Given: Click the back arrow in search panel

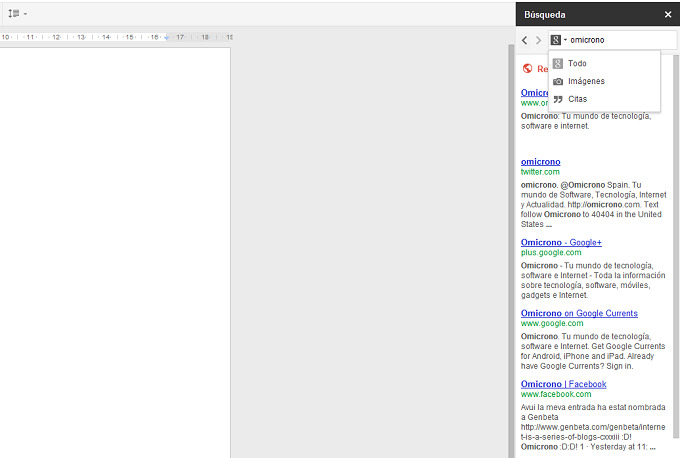Looking at the screenshot, I should coord(525,40).
